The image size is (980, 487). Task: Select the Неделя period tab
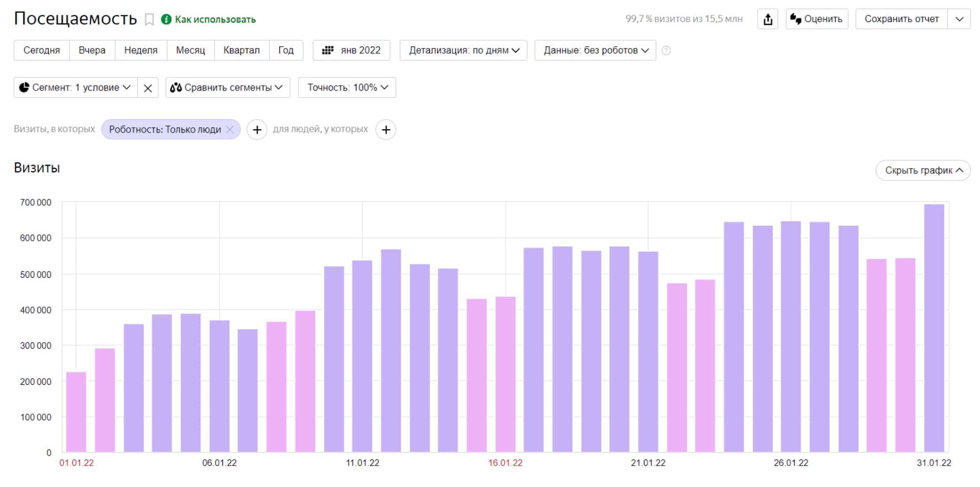pyautogui.click(x=141, y=50)
